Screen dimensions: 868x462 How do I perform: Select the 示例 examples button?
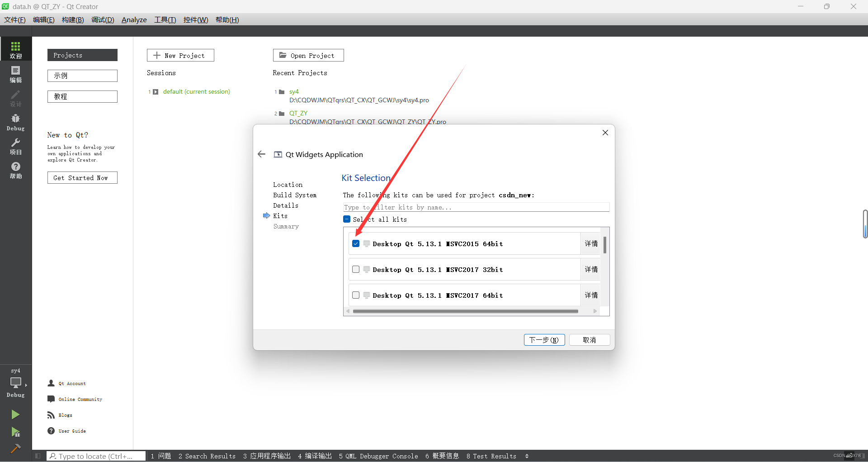tap(82, 76)
